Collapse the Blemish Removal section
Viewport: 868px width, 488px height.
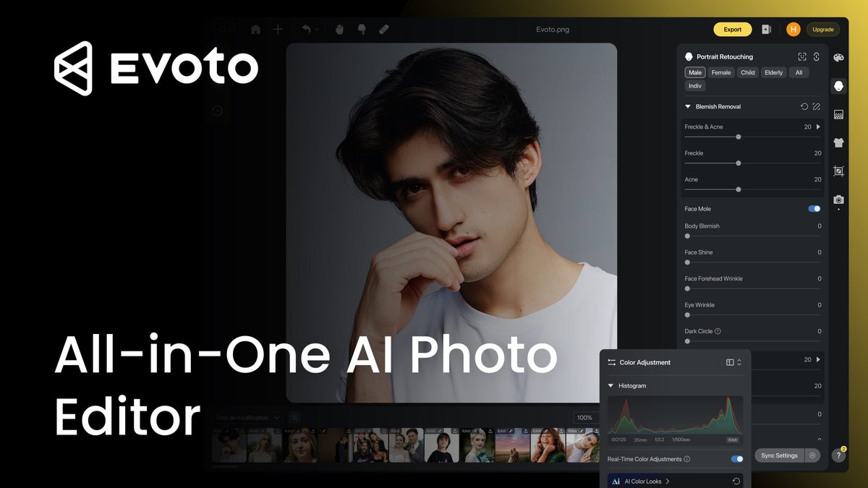(x=688, y=106)
